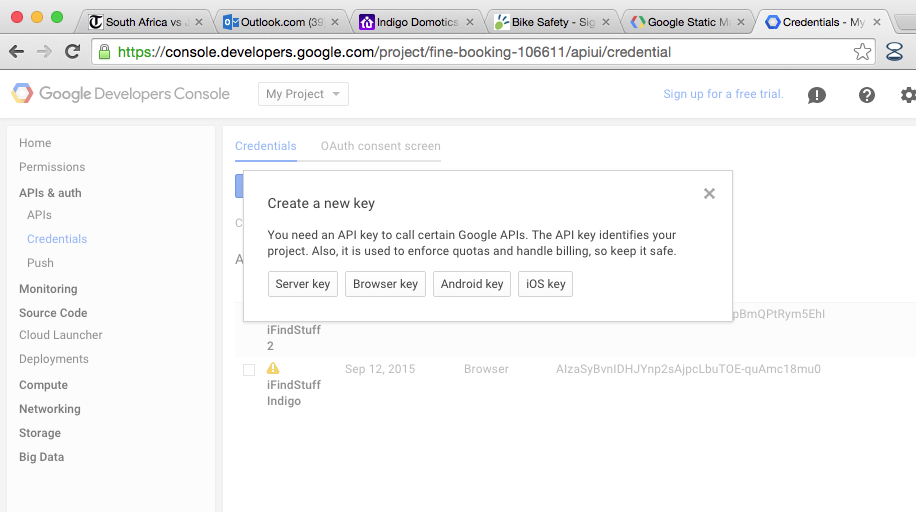Click the Google Developers Console logo
This screenshot has width=916, height=512.
point(120,94)
